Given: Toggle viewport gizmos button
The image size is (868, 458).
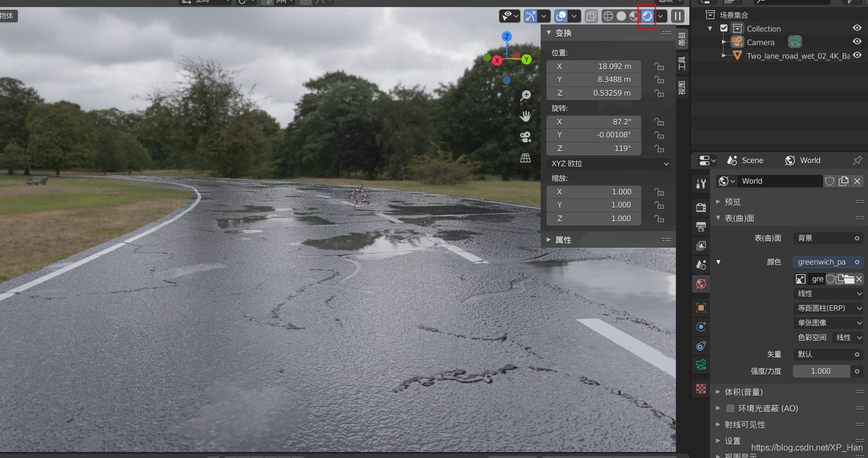Looking at the screenshot, I should pos(530,16).
